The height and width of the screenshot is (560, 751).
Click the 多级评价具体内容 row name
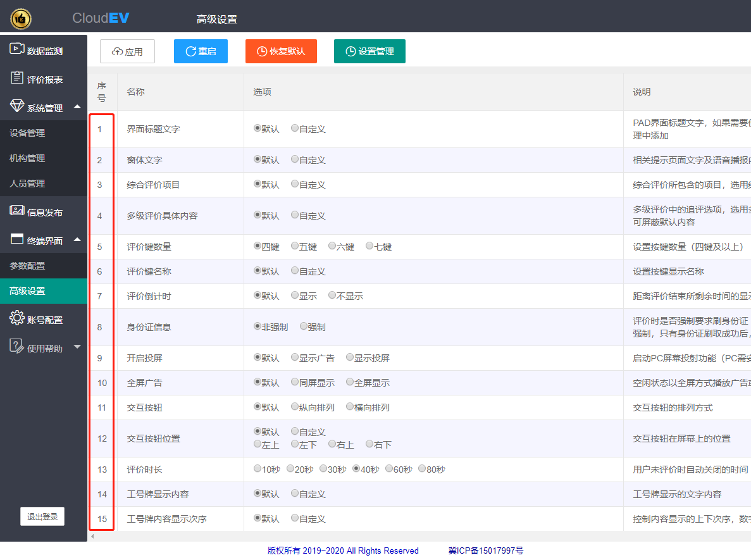pos(163,216)
